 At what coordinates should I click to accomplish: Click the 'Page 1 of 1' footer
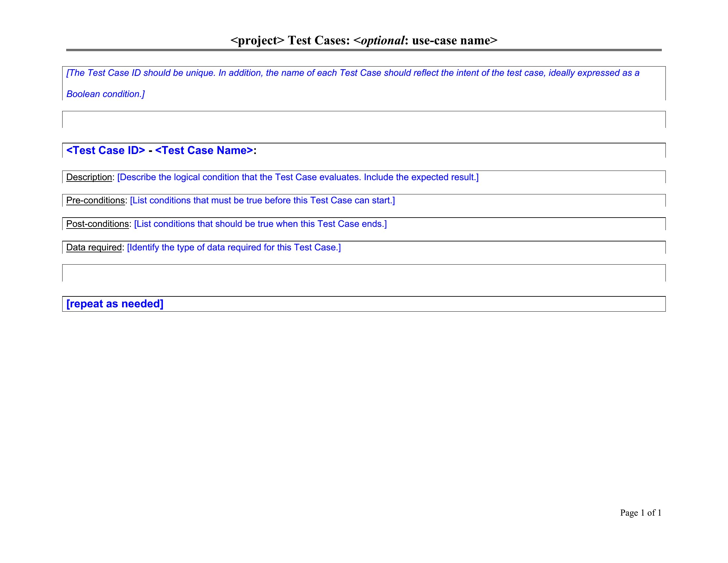click(x=640, y=513)
